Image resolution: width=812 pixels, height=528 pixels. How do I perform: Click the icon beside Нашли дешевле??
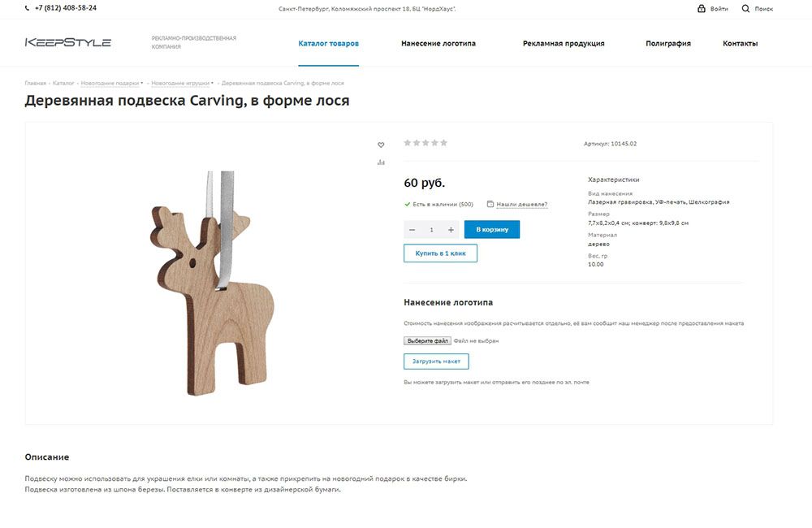point(490,204)
